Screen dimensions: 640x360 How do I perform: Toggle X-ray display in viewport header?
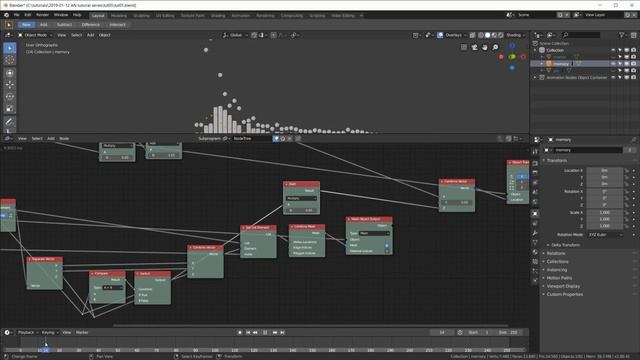(472, 35)
